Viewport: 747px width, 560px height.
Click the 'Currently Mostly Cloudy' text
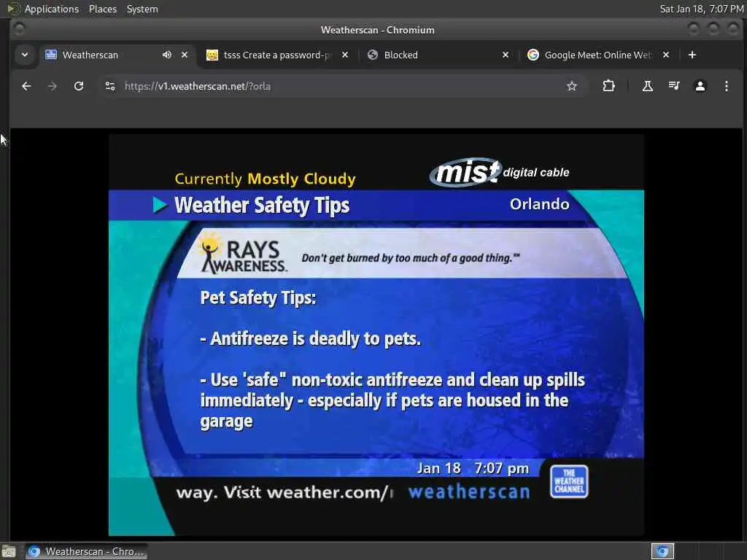point(265,179)
